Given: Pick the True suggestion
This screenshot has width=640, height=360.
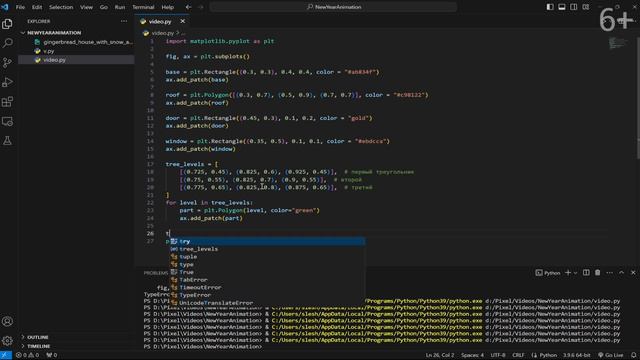Looking at the screenshot, I should [267, 272].
